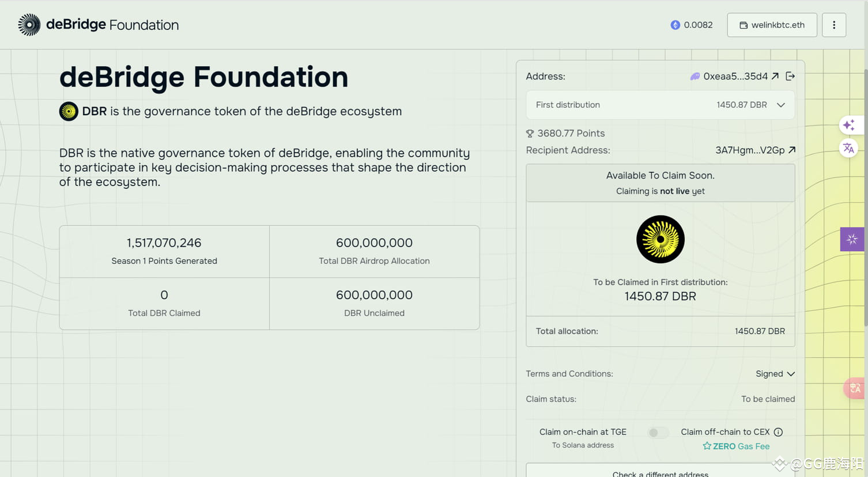
Task: Click the DBR token logo in the claim card
Action: [660, 239]
